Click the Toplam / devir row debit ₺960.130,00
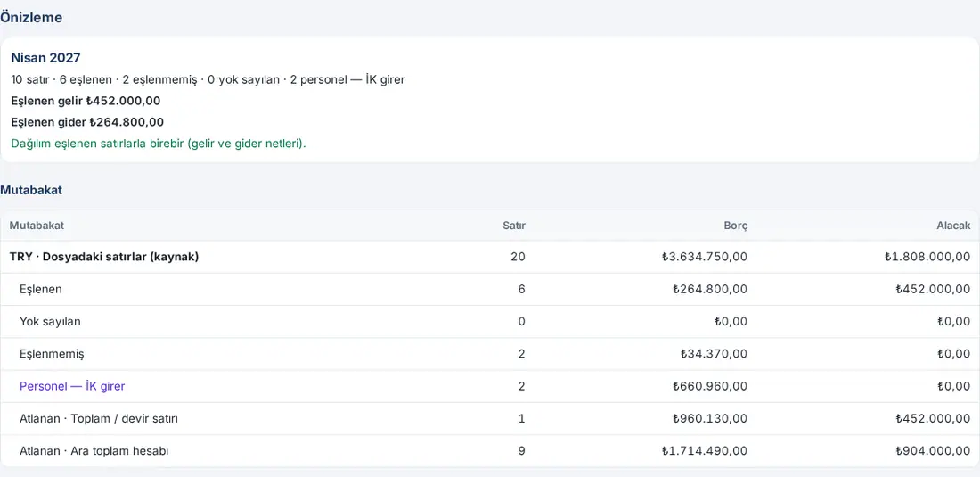This screenshot has height=477, width=980. tap(710, 418)
